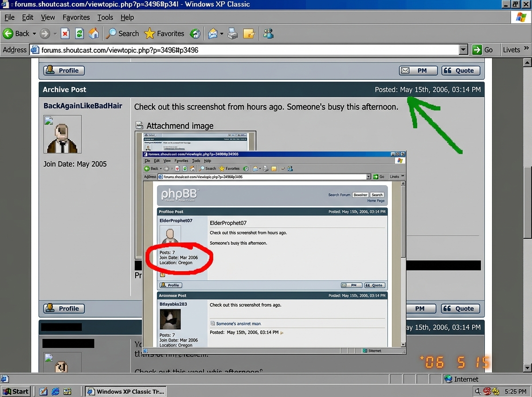Click Profile button under BackAgainLikeBadHair's post
Image resolution: width=532 pixels, height=397 pixels.
tap(64, 308)
